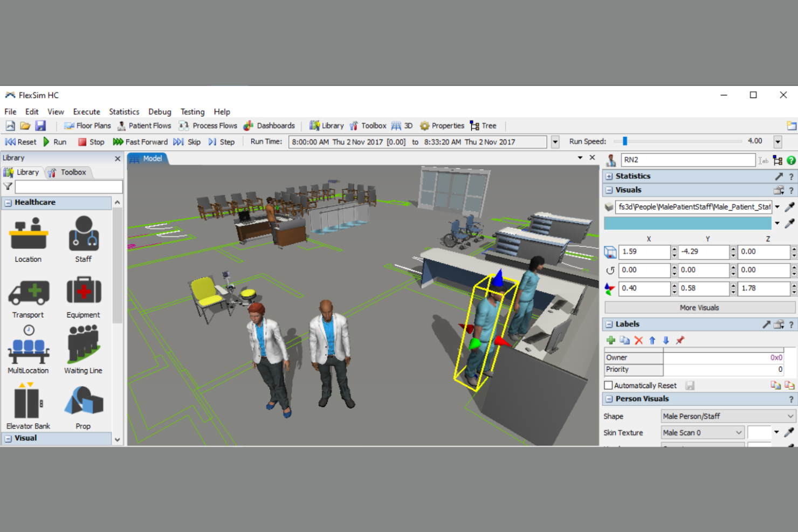Viewport: 798px width, 532px height.
Task: Open Patient Flows from the toolbar
Action: [144, 126]
